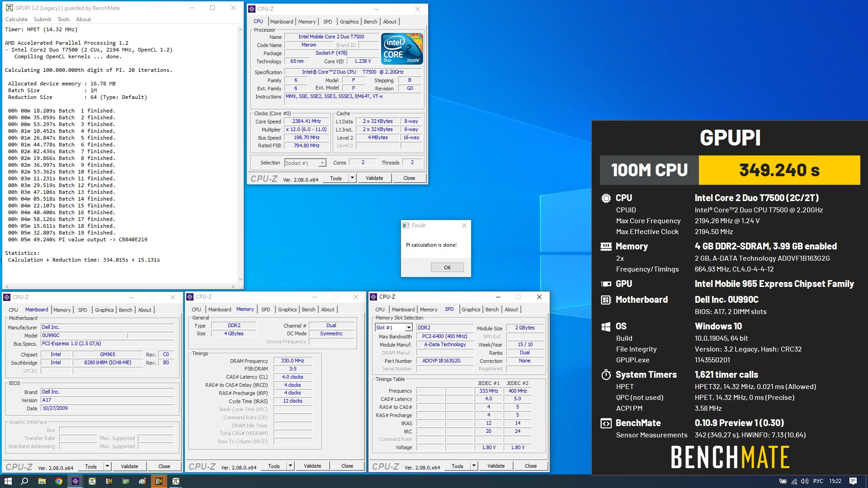Open the About menu in GPUPI
The height and width of the screenshot is (488, 868).
pos(83,19)
